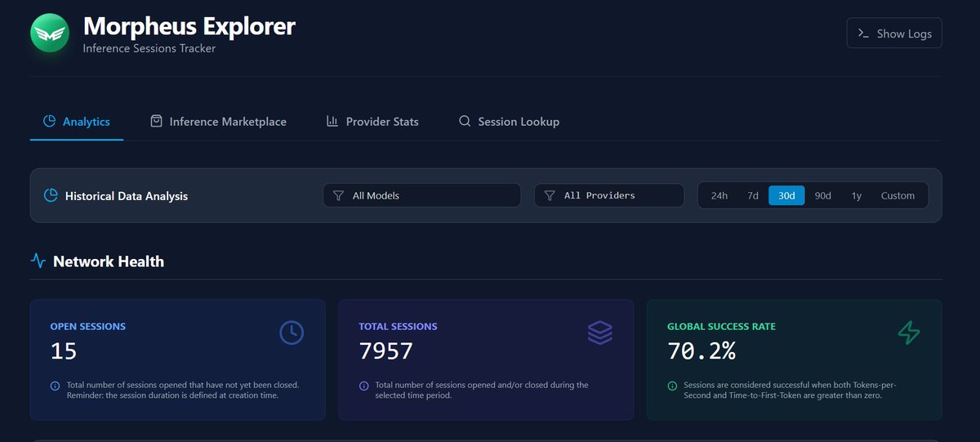Click the info icon under Total Sessions value
The height and width of the screenshot is (442, 980).
point(363,386)
